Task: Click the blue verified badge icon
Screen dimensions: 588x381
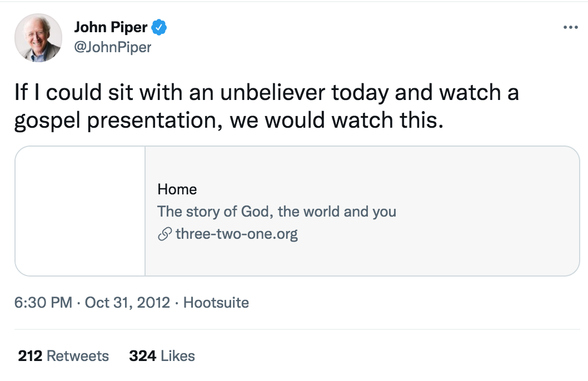Action: point(159,27)
